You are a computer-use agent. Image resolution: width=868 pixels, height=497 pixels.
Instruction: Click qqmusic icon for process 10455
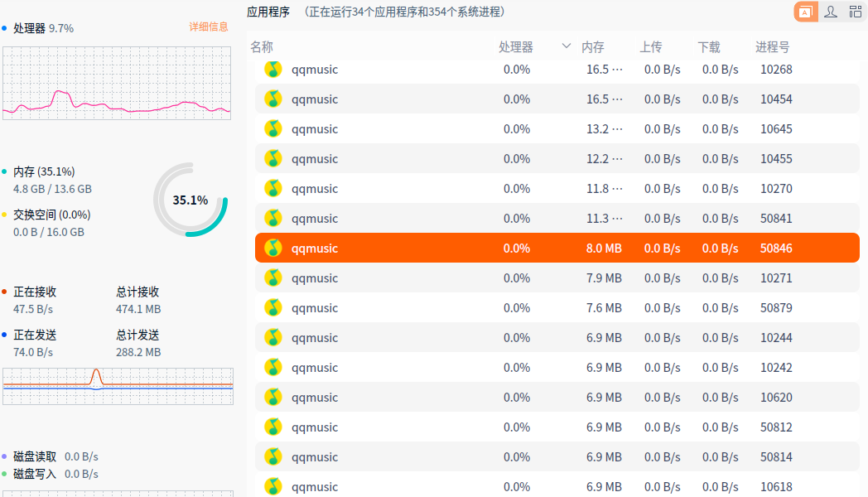273,159
